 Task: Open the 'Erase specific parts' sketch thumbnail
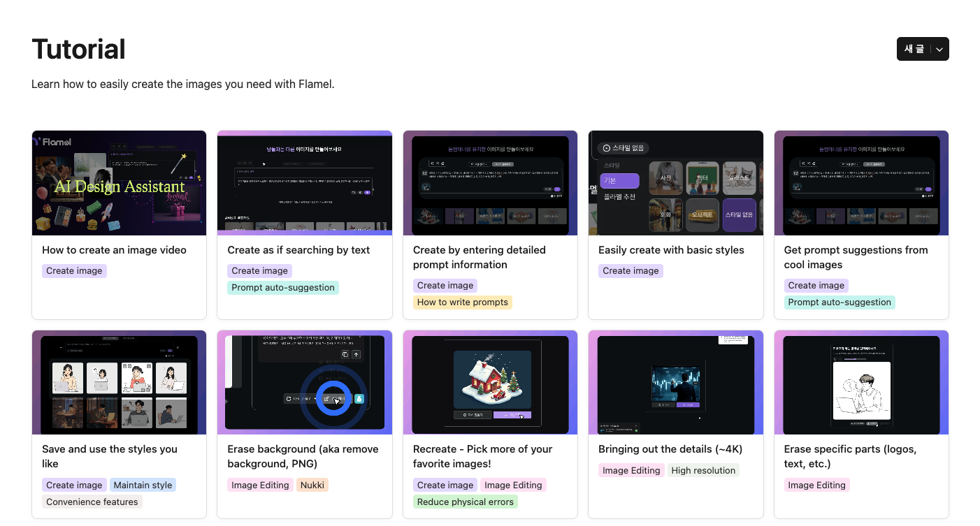pos(861,383)
